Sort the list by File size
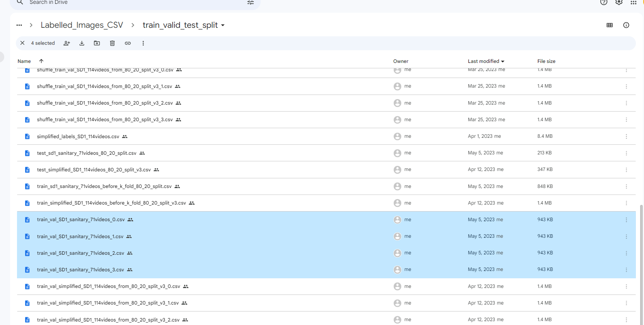The height and width of the screenshot is (325, 644). coord(546,61)
